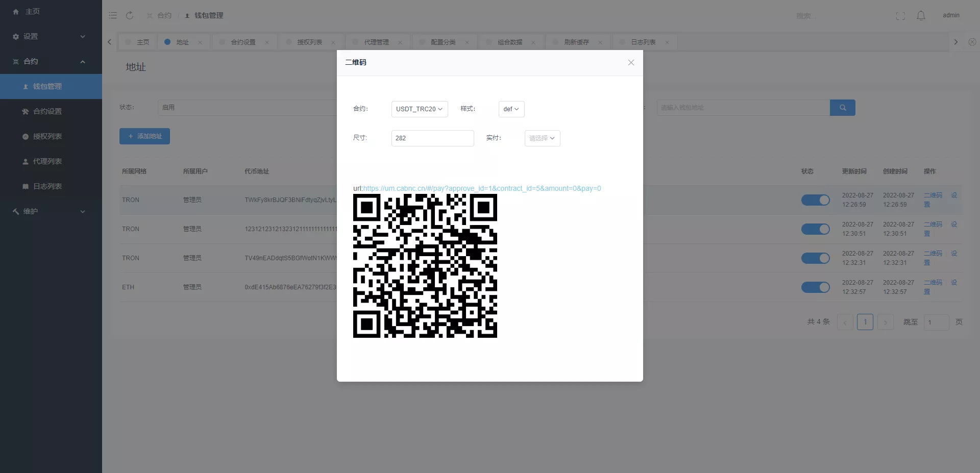The height and width of the screenshot is (473, 980).
Task: Toggle status switch for third TRON row
Action: [815, 258]
